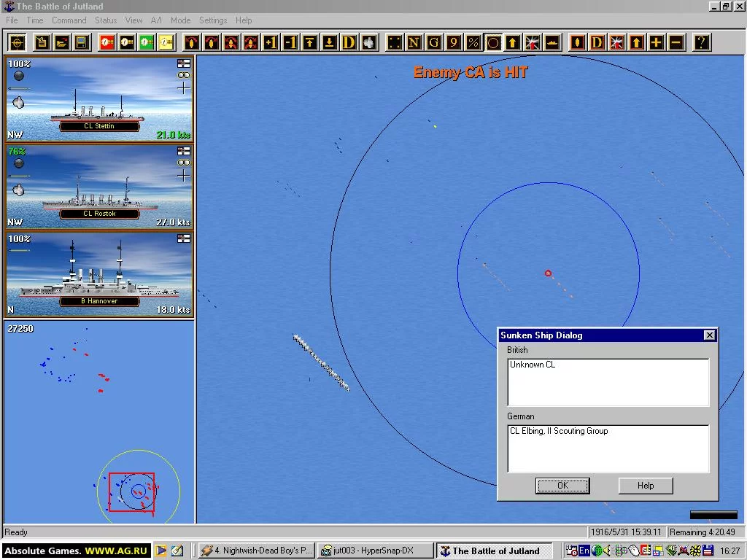Image resolution: width=747 pixels, height=560 pixels.
Task: Click binoculars icon on CL Rostok panel
Action: point(183,163)
